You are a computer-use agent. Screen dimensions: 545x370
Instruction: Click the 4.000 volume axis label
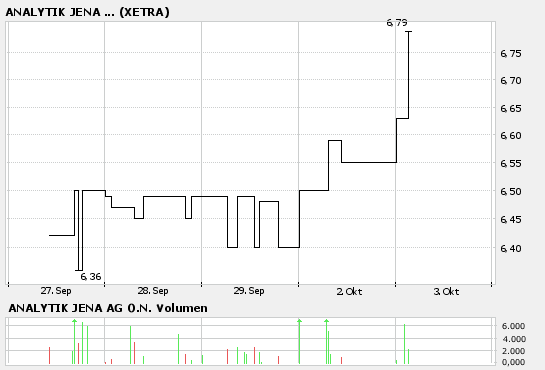click(x=513, y=339)
